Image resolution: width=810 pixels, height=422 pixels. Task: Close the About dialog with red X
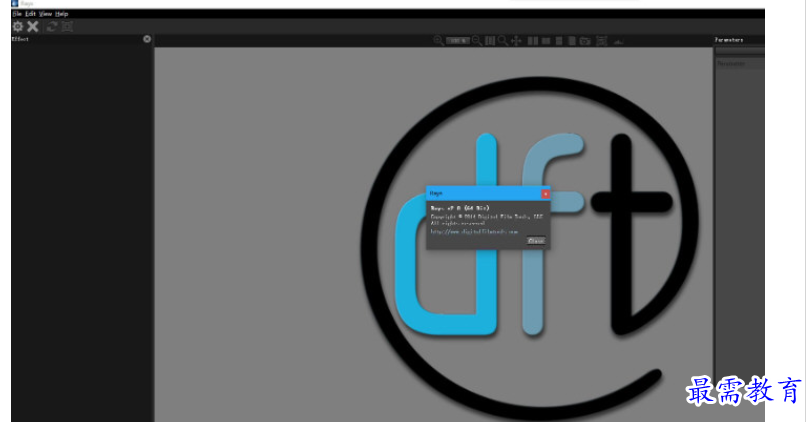pos(546,194)
